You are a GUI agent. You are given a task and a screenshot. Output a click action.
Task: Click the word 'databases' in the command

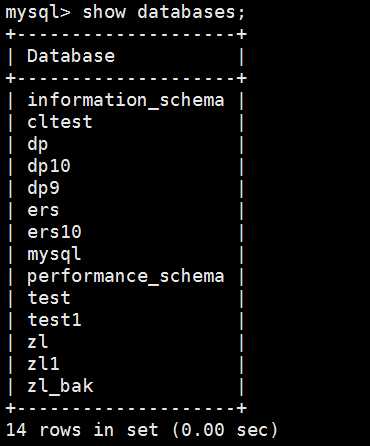click(x=186, y=12)
